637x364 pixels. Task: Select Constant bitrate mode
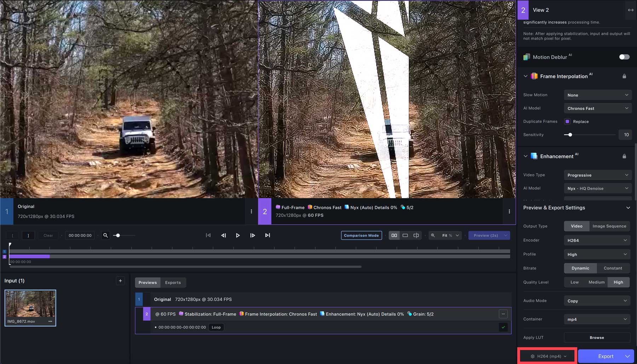[x=613, y=268]
